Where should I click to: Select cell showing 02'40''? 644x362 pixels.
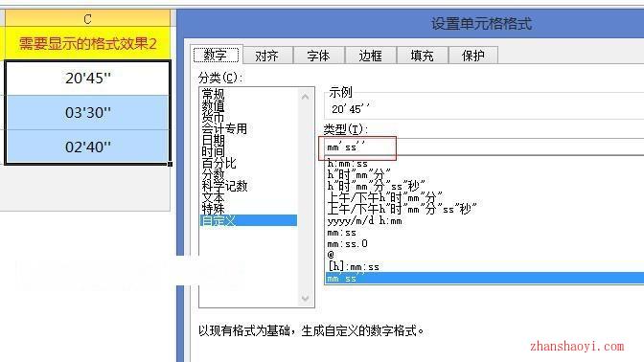[x=88, y=147]
